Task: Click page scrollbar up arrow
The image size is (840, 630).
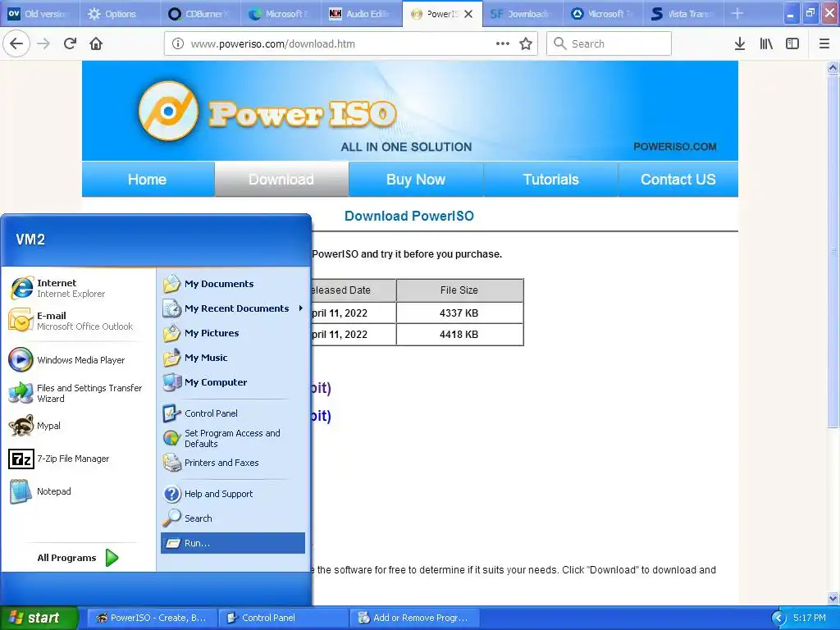Action: (833, 67)
